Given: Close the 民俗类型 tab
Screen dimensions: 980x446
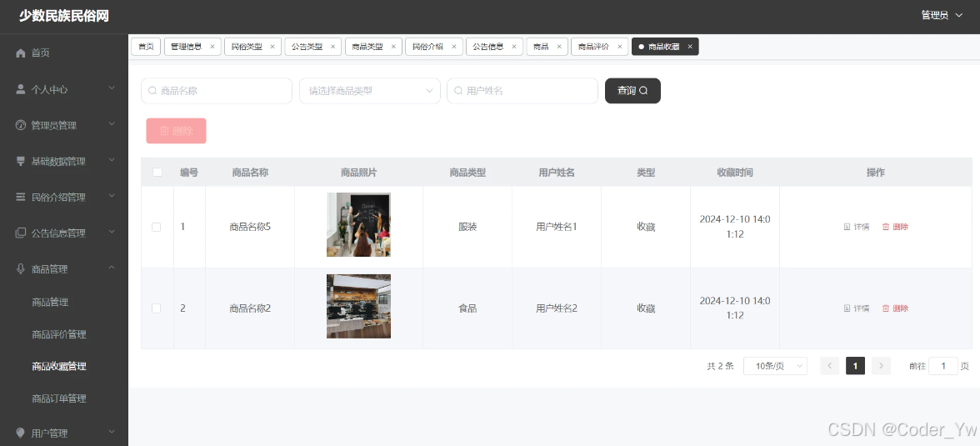Looking at the screenshot, I should pyautogui.click(x=273, y=47).
